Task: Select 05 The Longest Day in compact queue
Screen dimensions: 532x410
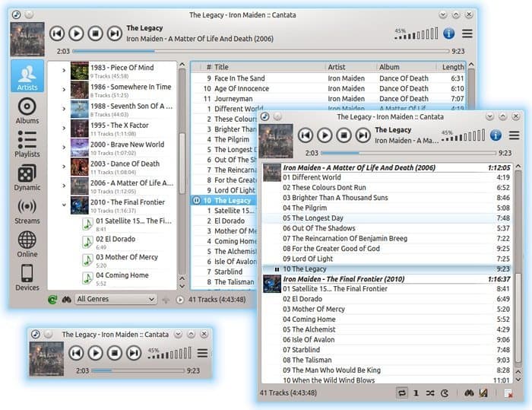Action: [x=387, y=218]
